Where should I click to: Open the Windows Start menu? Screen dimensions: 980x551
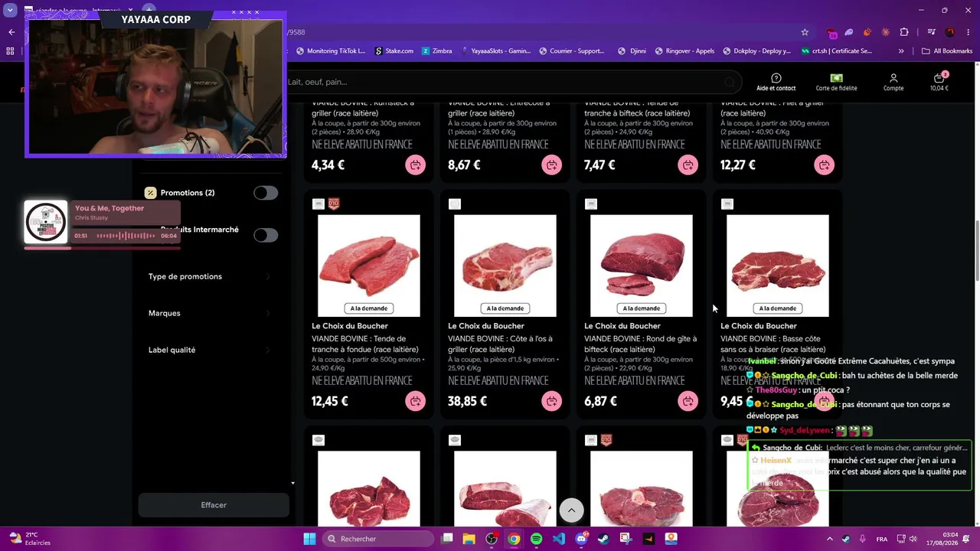click(x=309, y=539)
